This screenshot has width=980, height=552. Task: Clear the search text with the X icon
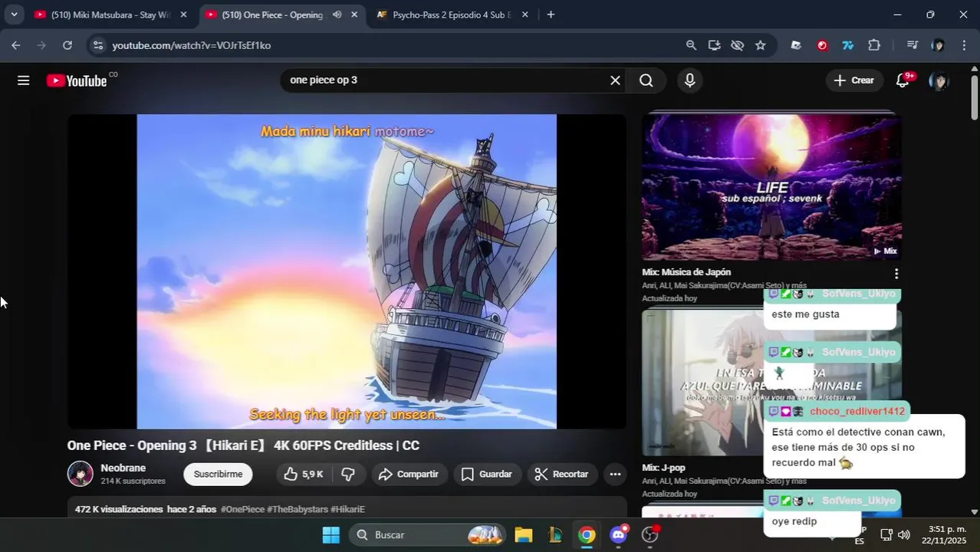[x=615, y=80]
